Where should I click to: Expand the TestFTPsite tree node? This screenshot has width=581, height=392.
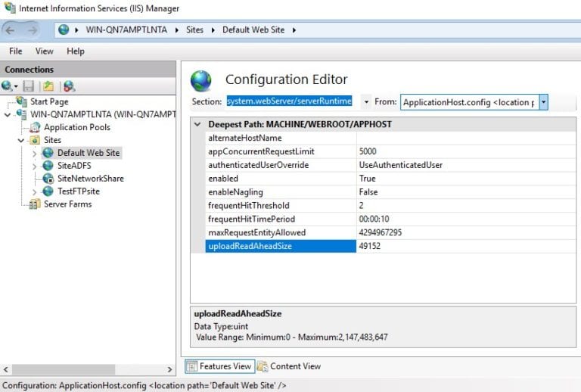click(x=34, y=191)
